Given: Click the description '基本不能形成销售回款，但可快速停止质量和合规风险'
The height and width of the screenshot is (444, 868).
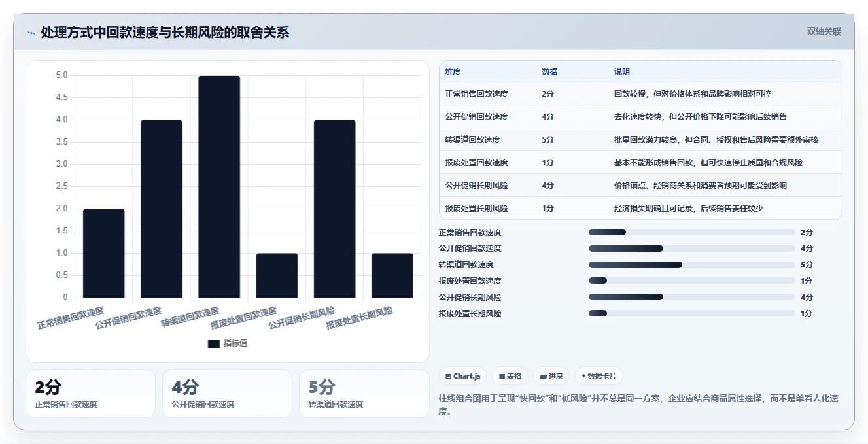Looking at the screenshot, I should [708, 163].
